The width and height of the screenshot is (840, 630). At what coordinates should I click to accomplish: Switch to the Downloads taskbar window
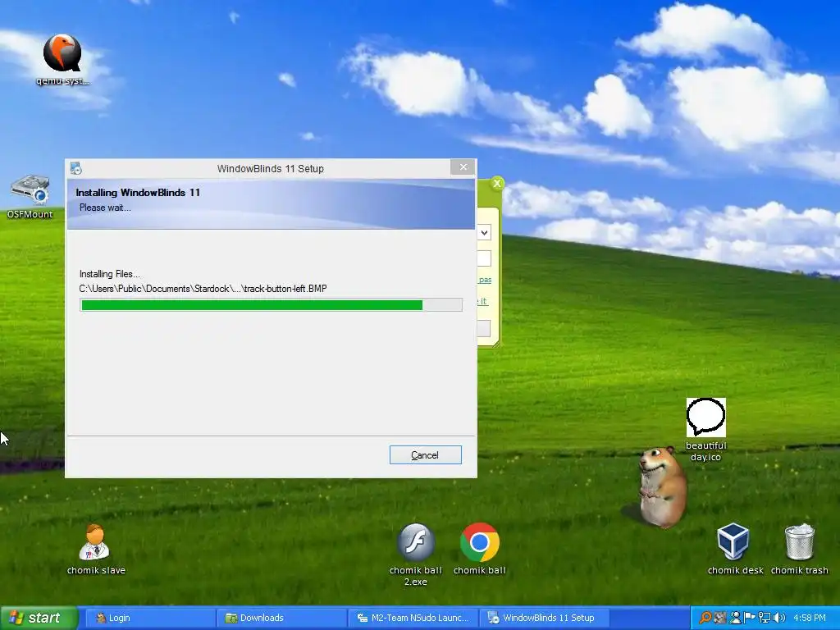point(282,618)
